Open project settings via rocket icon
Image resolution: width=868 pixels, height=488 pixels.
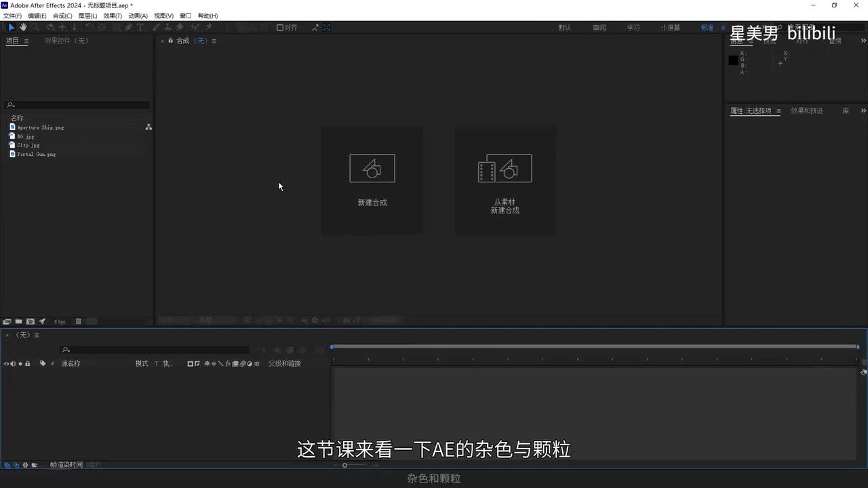click(42, 321)
